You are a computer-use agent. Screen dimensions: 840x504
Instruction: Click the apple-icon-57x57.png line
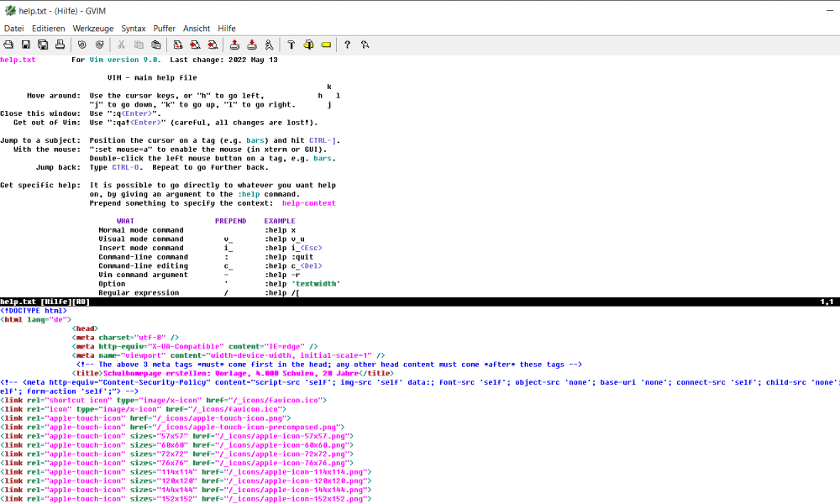[x=176, y=436]
